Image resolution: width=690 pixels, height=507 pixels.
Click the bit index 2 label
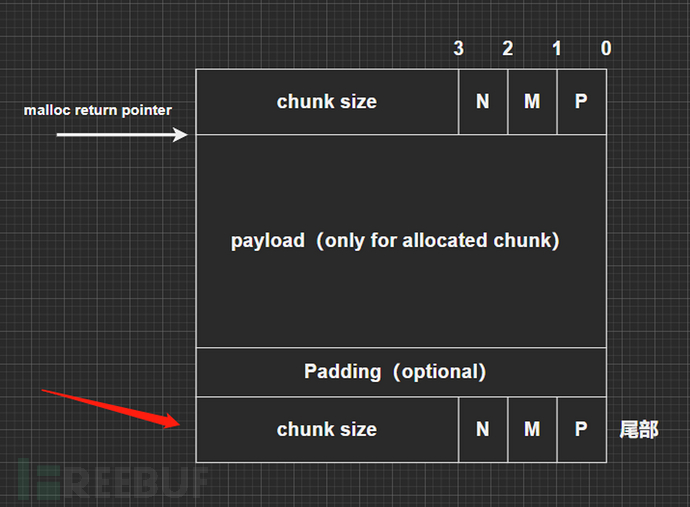point(507,48)
